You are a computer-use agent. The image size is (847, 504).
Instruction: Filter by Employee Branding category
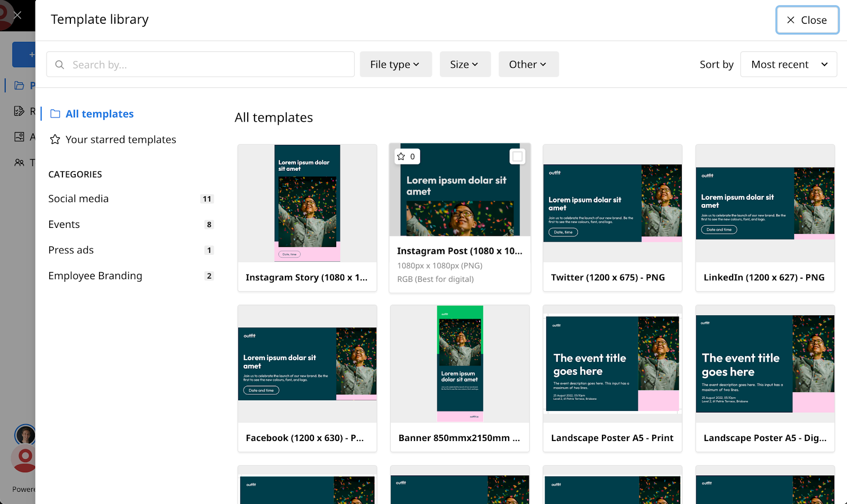tap(131, 276)
